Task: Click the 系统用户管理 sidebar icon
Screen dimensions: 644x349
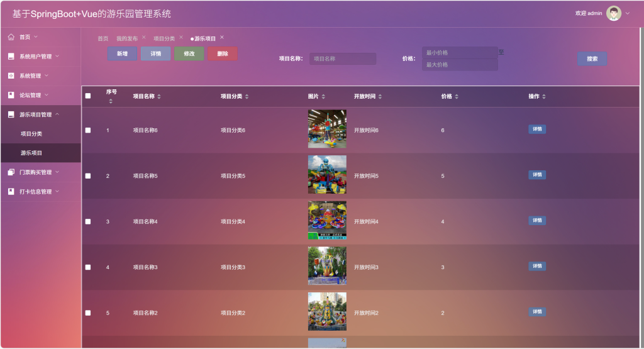Action: pos(11,56)
